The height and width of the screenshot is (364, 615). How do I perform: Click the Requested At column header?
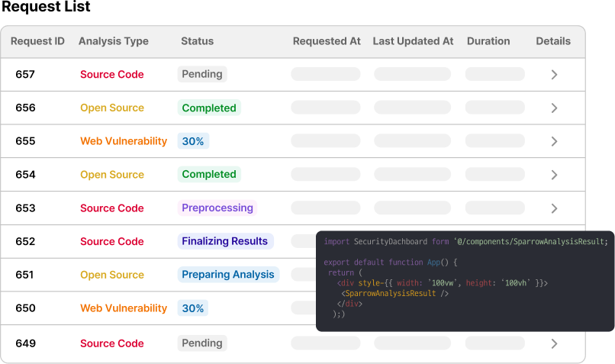(327, 41)
